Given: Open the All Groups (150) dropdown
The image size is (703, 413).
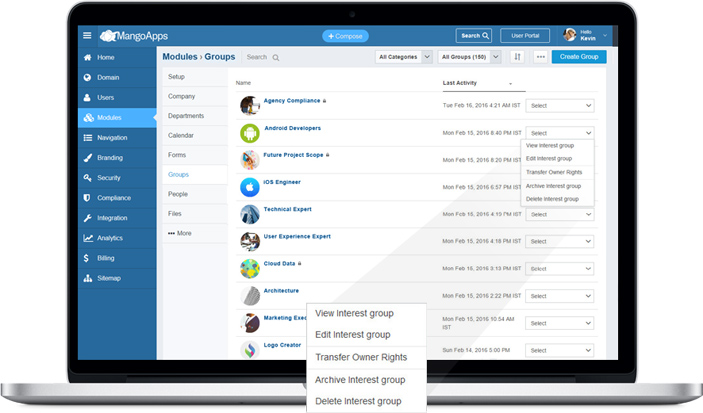Looking at the screenshot, I should coord(469,57).
